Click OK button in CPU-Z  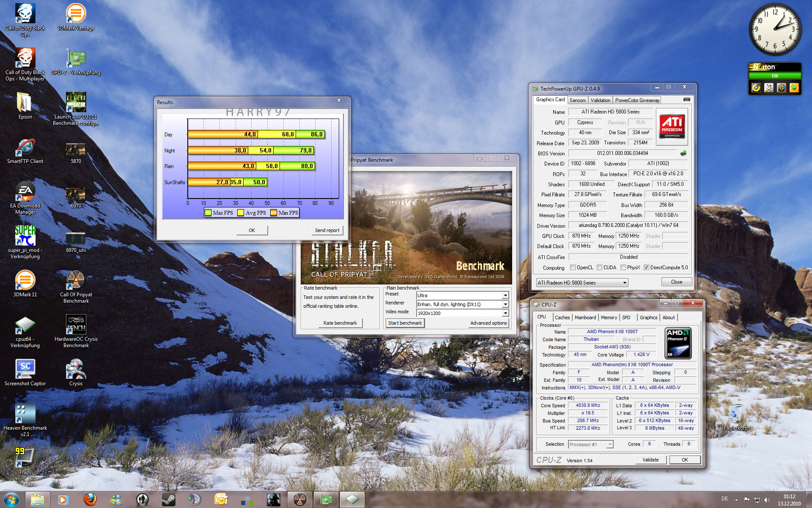[685, 460]
